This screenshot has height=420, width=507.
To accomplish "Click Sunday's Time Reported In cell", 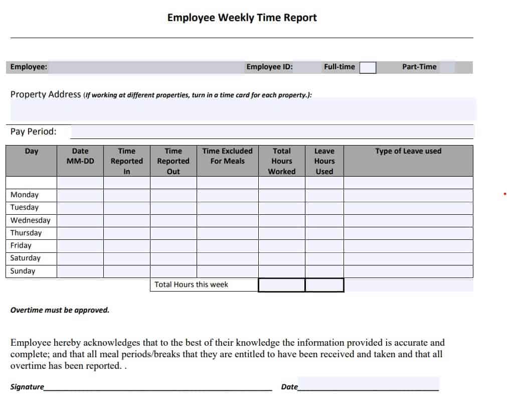I will [x=127, y=271].
